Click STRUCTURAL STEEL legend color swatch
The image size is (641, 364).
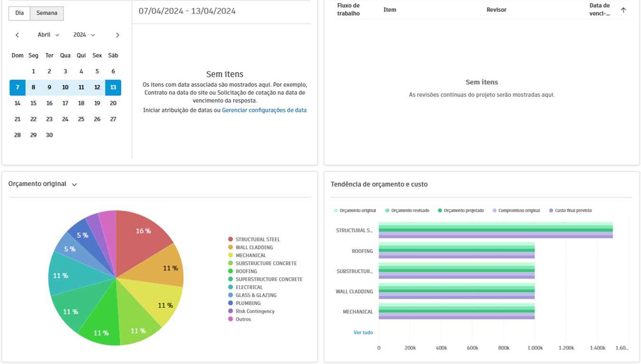point(230,240)
